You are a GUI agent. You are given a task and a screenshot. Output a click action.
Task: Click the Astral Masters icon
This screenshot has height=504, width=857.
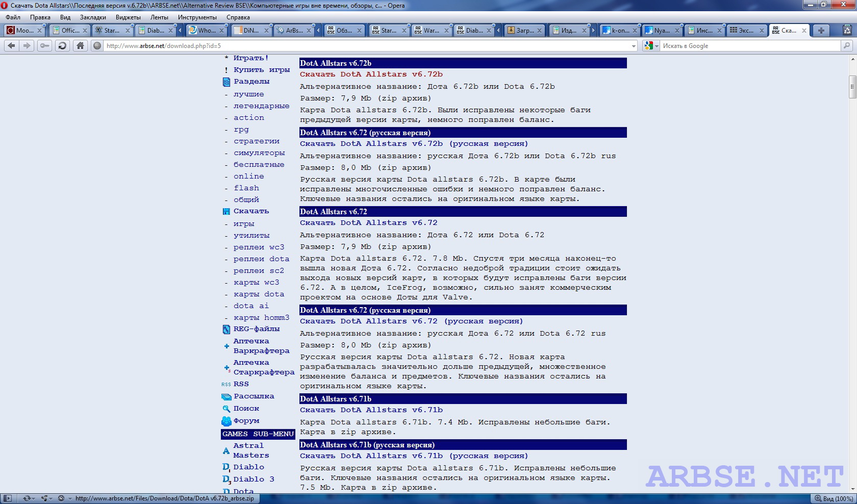click(226, 450)
